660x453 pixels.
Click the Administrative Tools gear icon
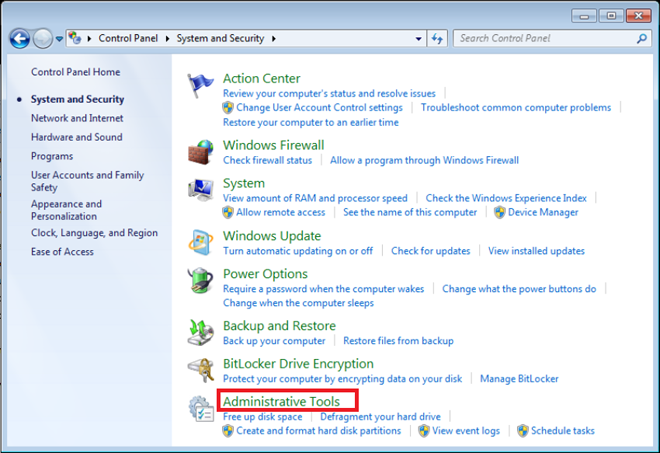click(x=200, y=408)
